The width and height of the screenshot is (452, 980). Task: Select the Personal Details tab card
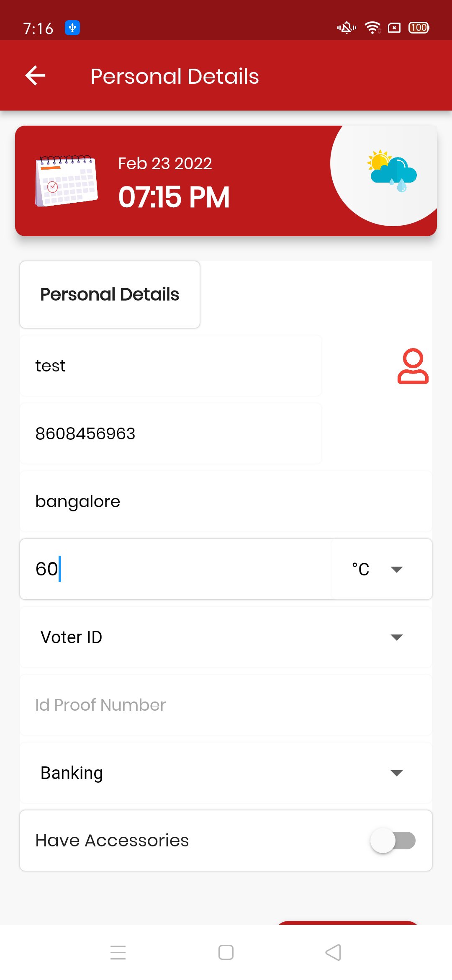[110, 294]
